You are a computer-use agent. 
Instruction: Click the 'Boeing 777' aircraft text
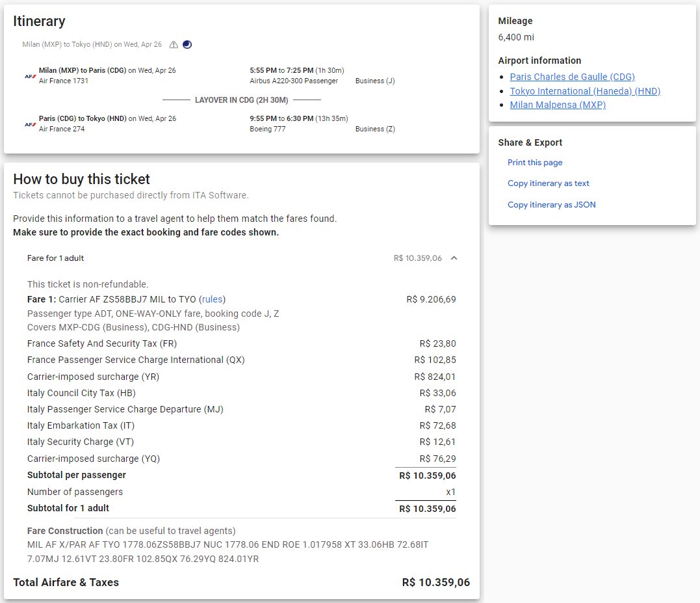[268, 129]
